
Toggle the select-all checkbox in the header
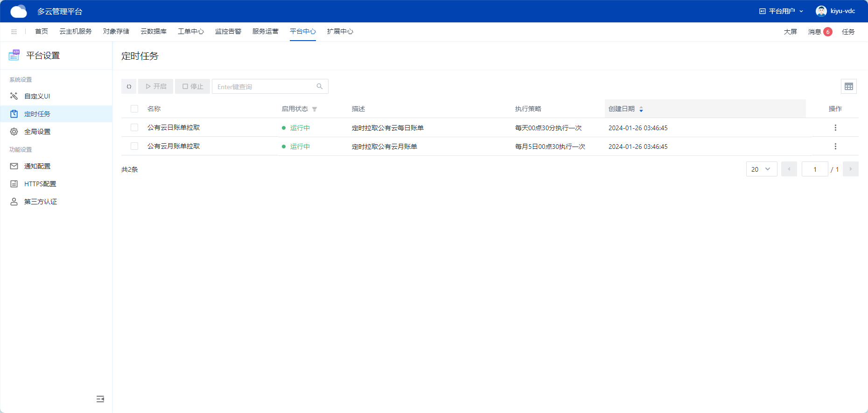(134, 109)
